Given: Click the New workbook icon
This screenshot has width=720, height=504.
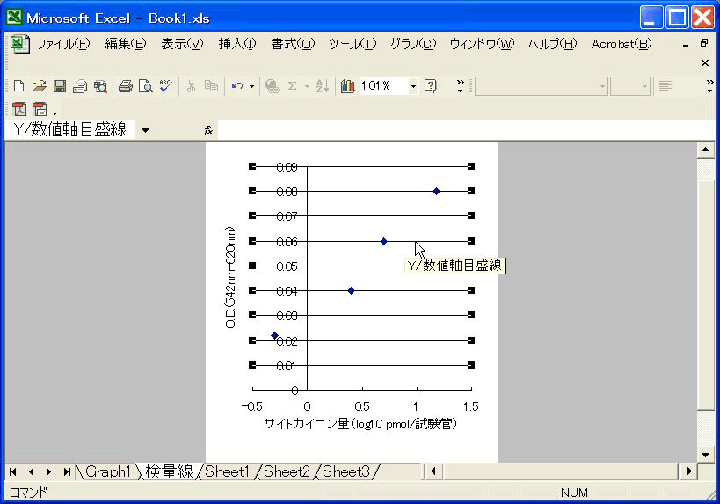Looking at the screenshot, I should (19, 87).
